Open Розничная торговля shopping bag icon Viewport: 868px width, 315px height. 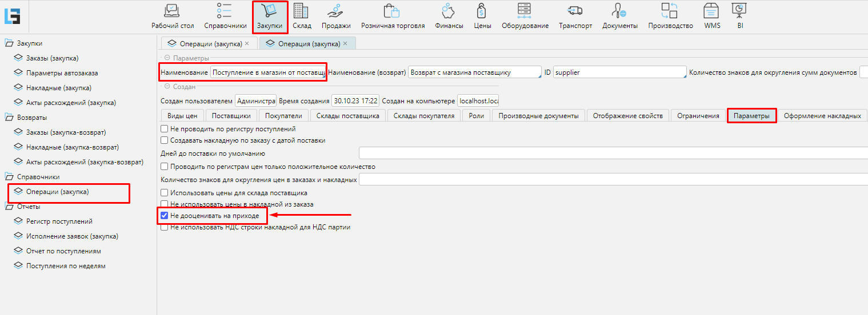392,11
